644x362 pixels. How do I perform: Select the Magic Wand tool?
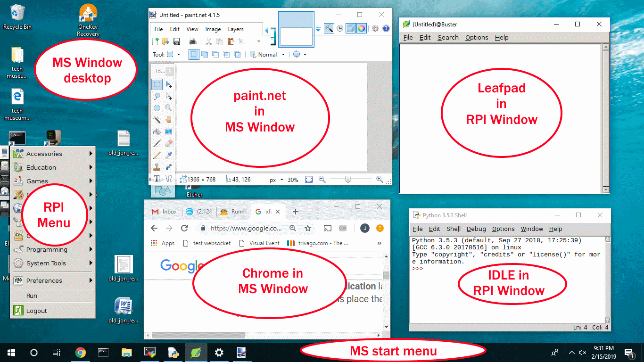point(157,119)
